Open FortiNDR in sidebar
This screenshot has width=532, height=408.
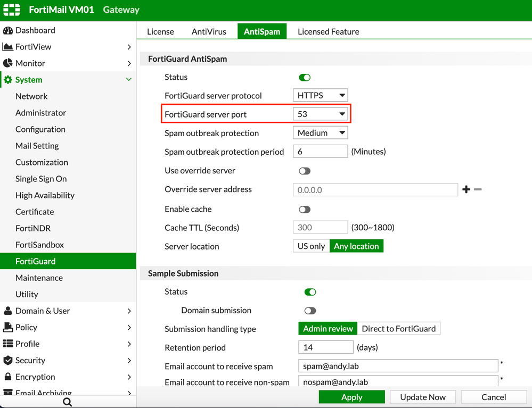[x=33, y=228]
